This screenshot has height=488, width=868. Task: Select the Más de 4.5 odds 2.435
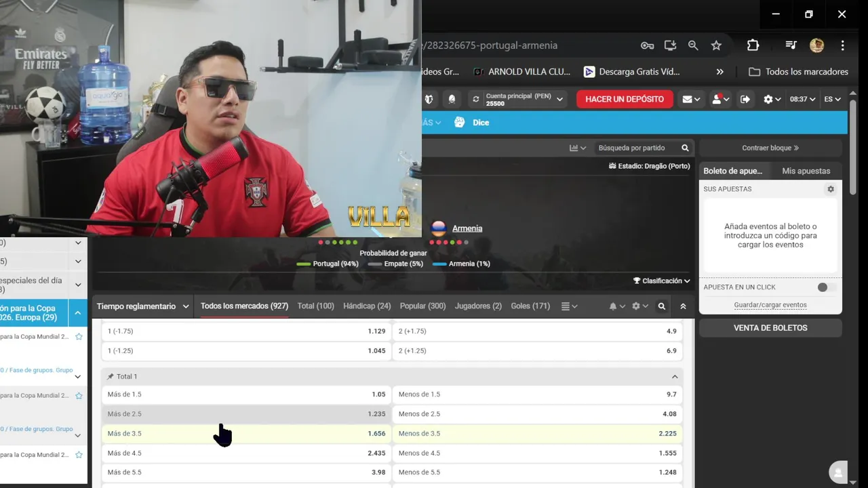pos(246,453)
